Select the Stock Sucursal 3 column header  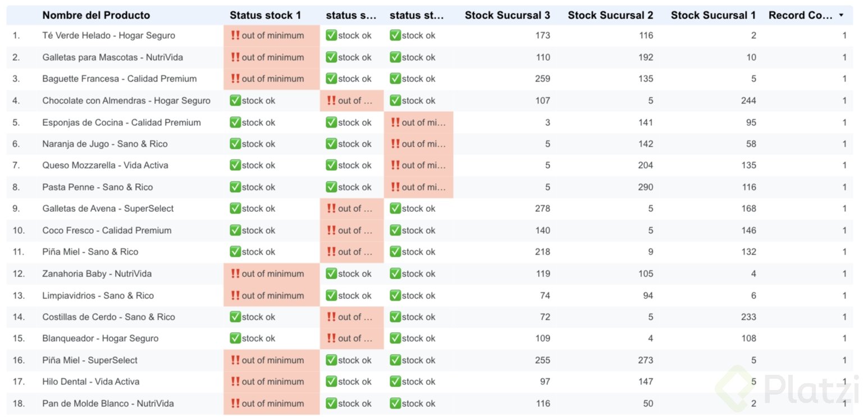[507, 16]
